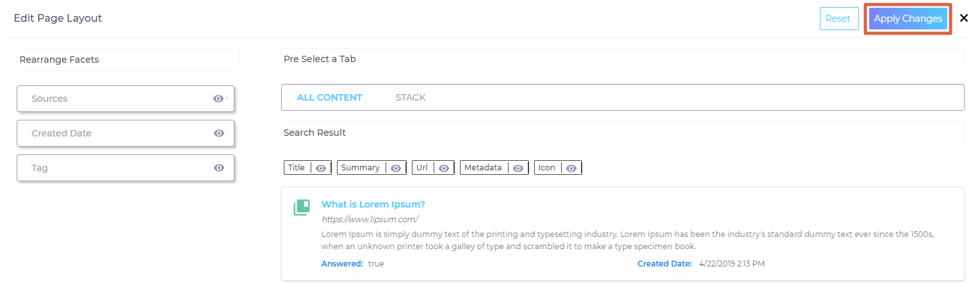Hide the Url field eye icon
This screenshot has height=294, width=980.
point(444,168)
